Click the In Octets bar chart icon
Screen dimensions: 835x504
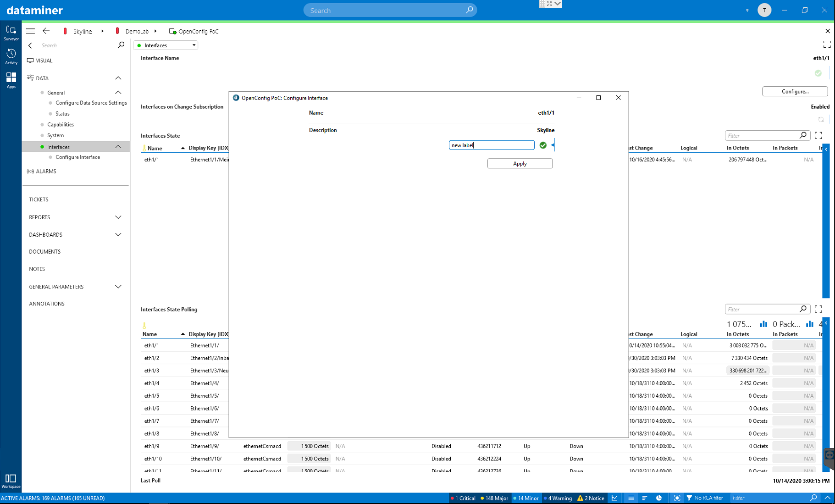click(763, 324)
